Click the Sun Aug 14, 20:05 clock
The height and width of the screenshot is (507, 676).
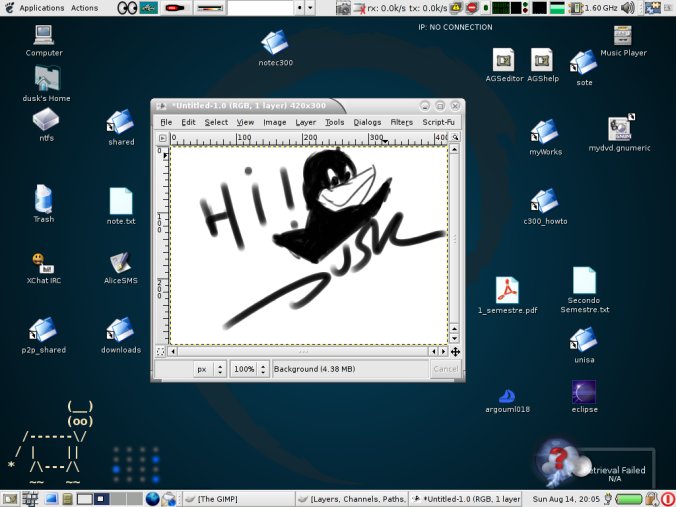tap(566, 499)
